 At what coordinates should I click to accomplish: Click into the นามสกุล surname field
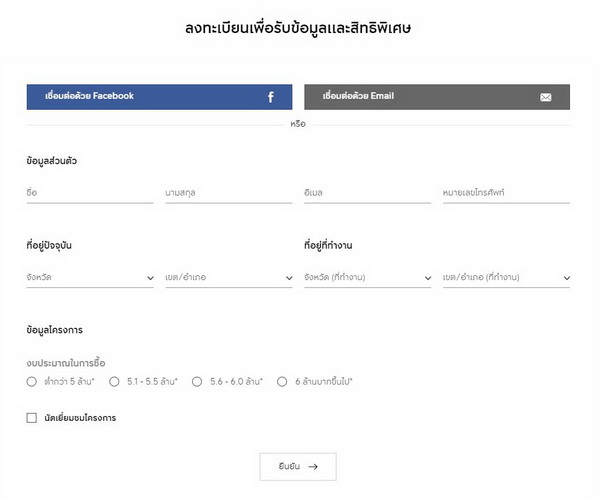(229, 192)
